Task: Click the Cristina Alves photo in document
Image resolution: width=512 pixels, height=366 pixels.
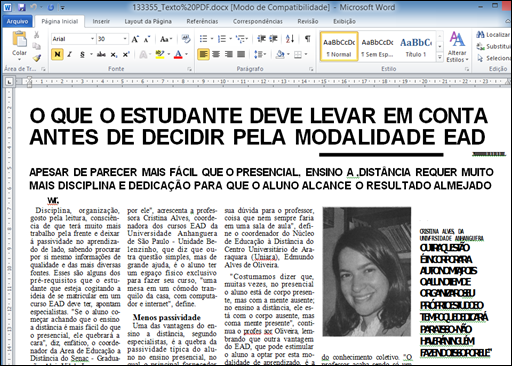Action: (367, 272)
